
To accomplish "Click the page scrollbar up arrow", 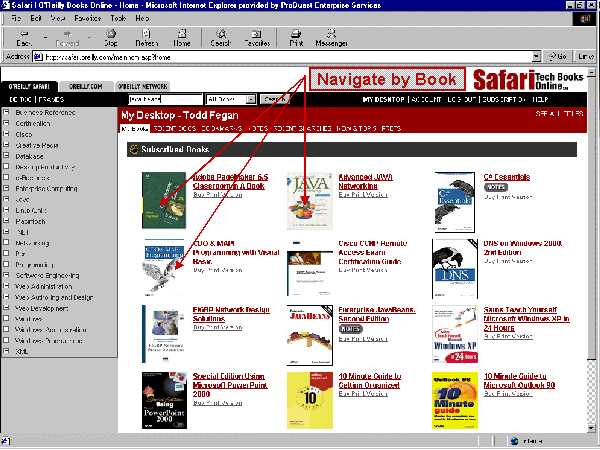I will coord(591,72).
